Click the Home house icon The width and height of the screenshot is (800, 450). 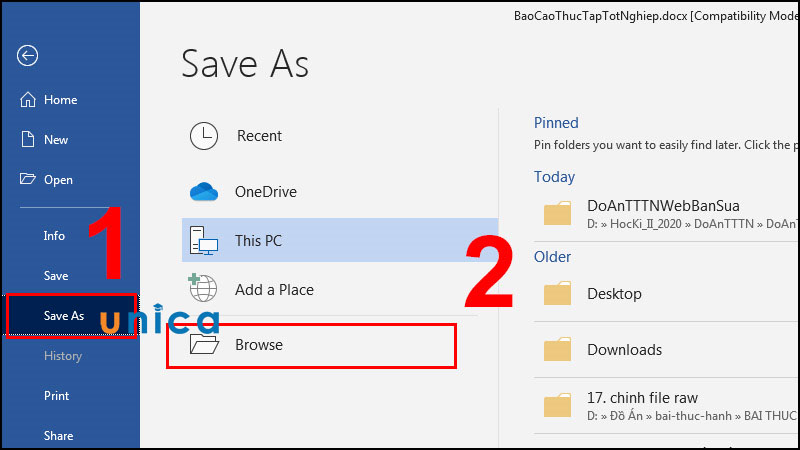[x=28, y=99]
